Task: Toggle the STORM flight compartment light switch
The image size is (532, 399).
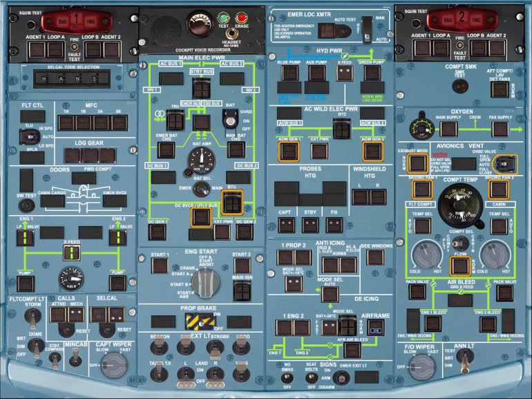Action: pyautogui.click(x=30, y=316)
